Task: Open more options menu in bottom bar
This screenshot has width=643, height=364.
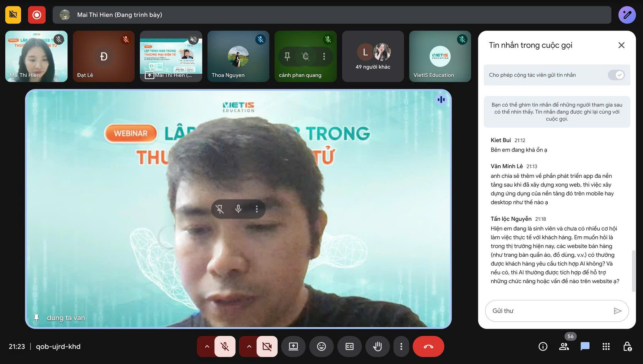Action: tap(401, 346)
